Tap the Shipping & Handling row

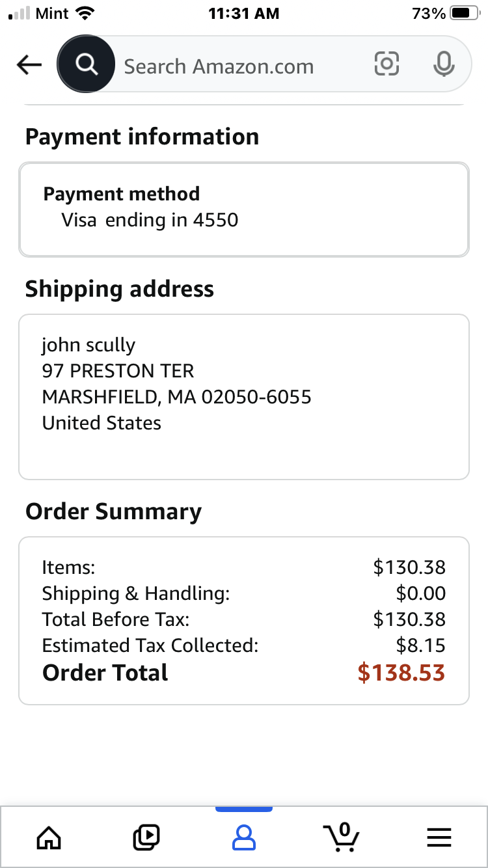click(244, 593)
